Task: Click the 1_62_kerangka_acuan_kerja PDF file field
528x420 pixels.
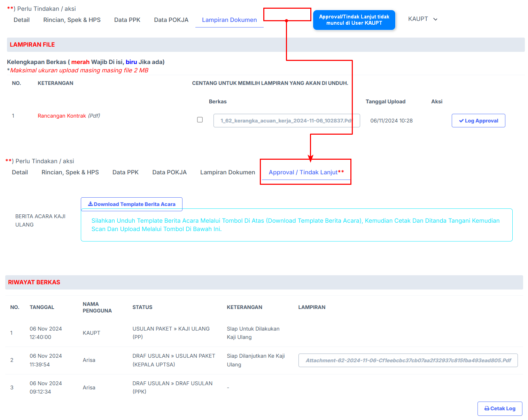Action: tap(286, 121)
